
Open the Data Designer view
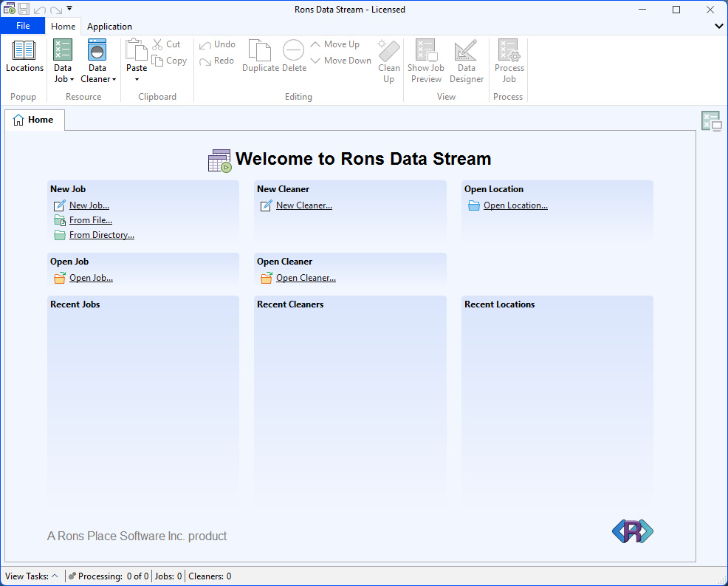pyautogui.click(x=466, y=51)
